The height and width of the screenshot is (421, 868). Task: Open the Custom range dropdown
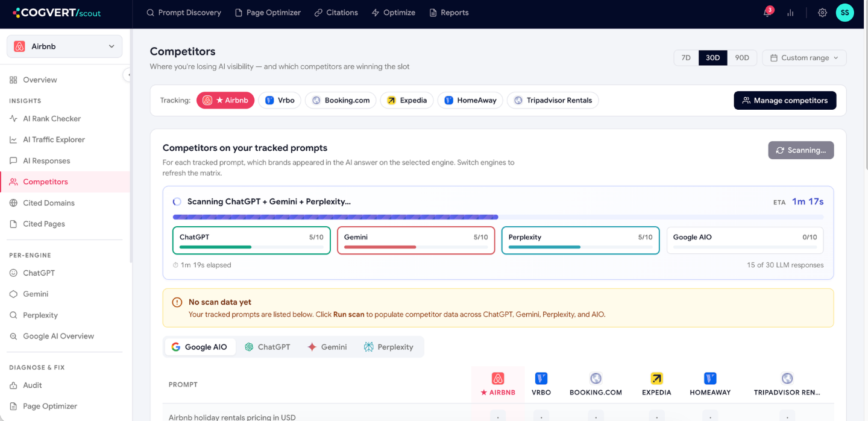[804, 58]
